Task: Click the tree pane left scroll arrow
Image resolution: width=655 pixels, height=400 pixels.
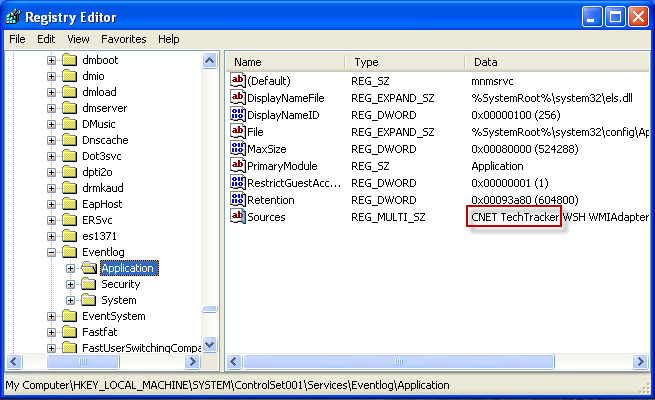Action: click(x=14, y=361)
